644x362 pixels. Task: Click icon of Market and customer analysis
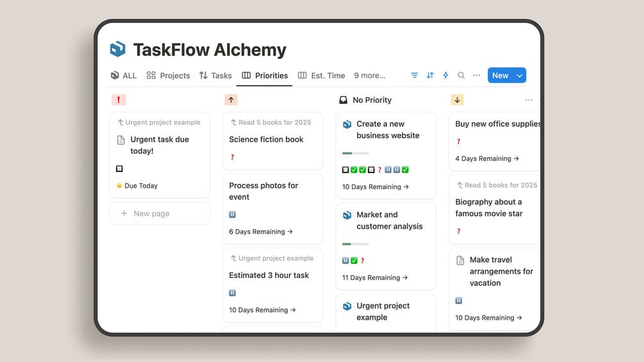tap(347, 215)
